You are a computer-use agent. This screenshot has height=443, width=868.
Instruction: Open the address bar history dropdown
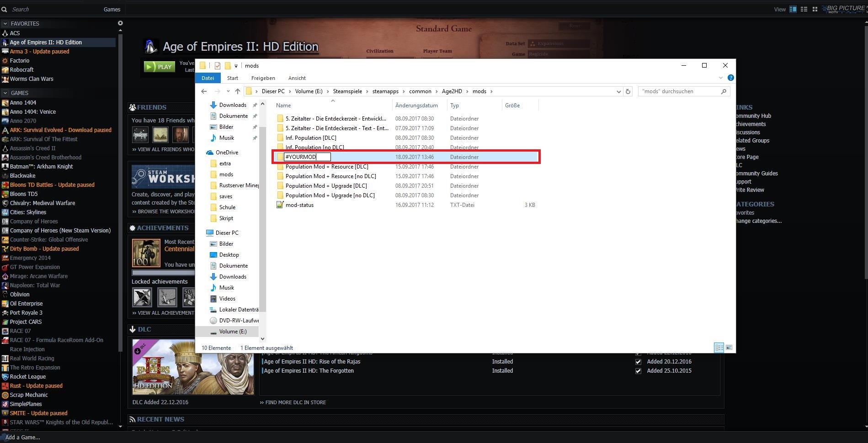click(618, 91)
